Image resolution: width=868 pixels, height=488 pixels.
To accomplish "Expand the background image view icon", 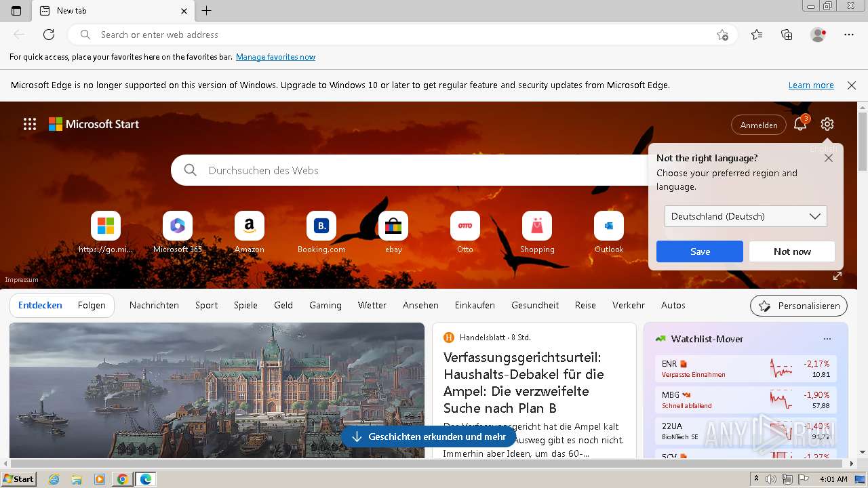I will pyautogui.click(x=837, y=276).
